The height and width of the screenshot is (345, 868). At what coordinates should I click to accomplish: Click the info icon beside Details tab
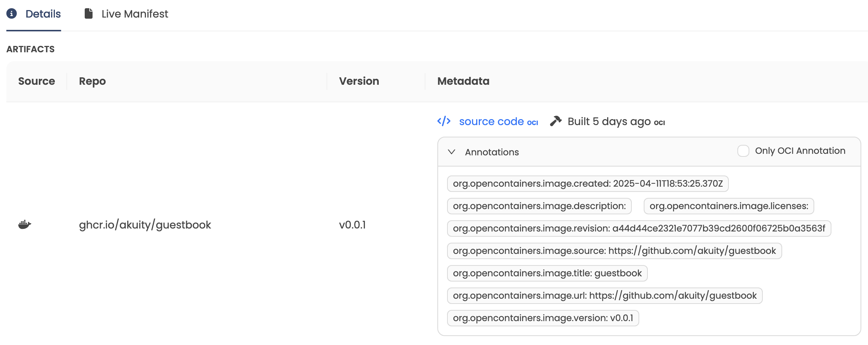pyautogui.click(x=12, y=13)
